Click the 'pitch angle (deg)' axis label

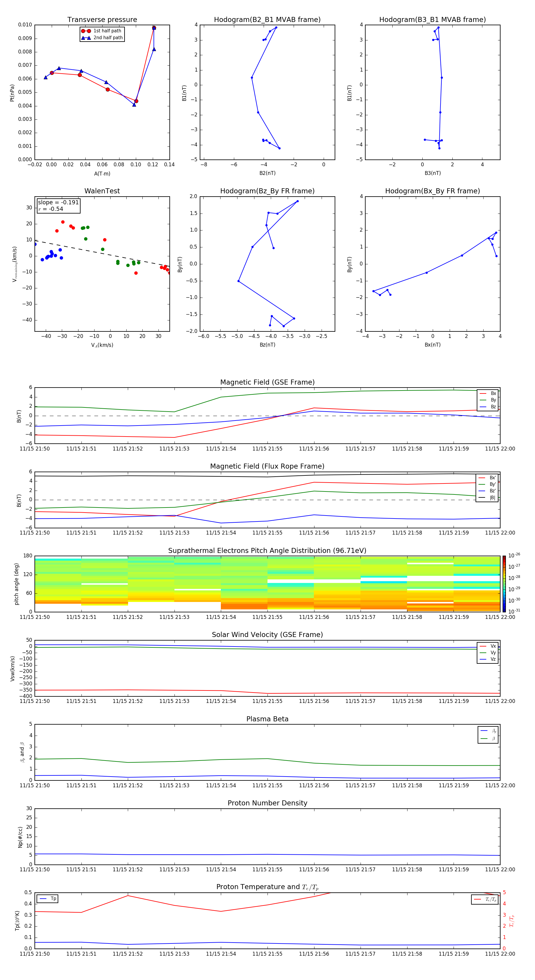coord(16,584)
